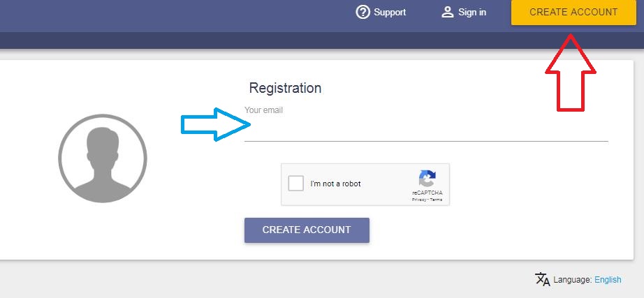
Task: Focus the Your email input field
Action: [426, 130]
